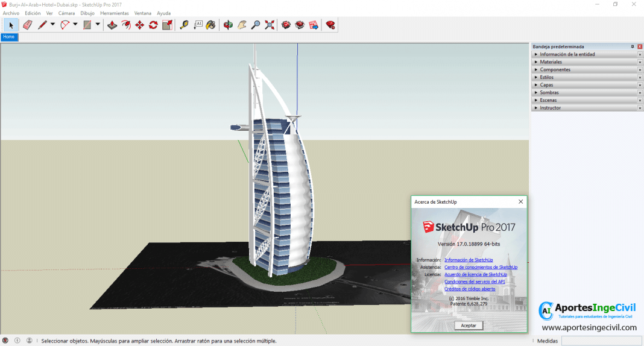644x346 pixels.
Task: Select the Rotate tool
Action: [x=153, y=25]
